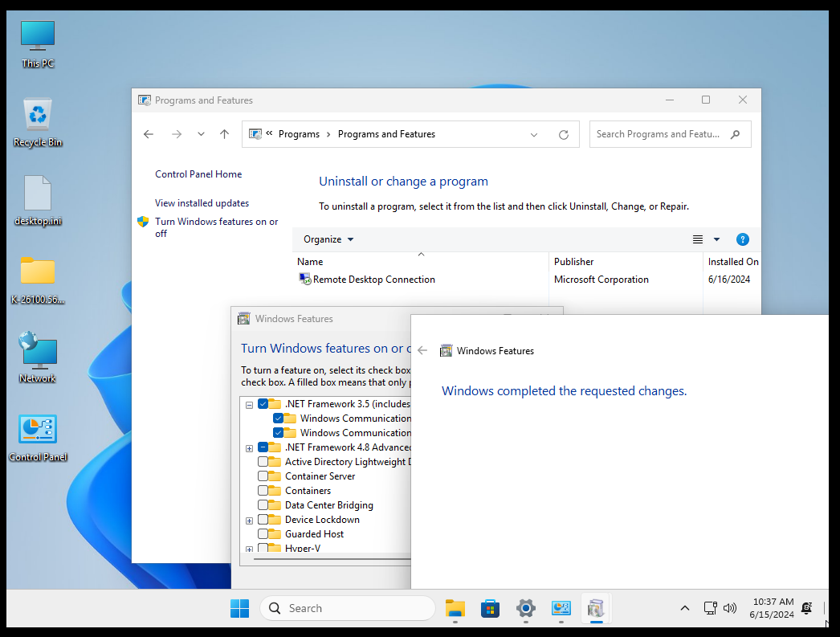The height and width of the screenshot is (637, 840).
Task: Select the K-26100.56... folder on desktop
Action: (x=38, y=280)
